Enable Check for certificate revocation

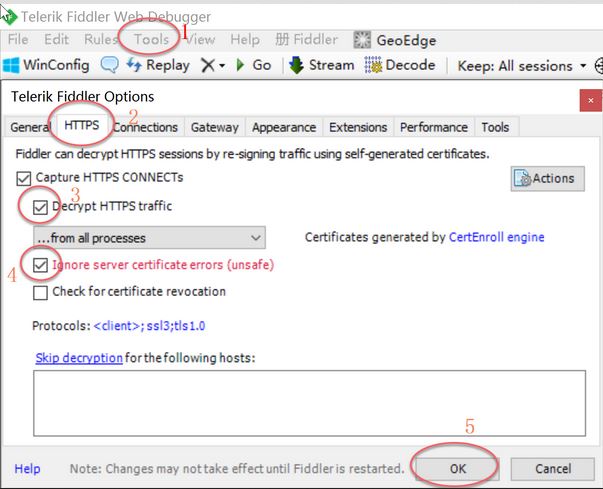pos(40,292)
